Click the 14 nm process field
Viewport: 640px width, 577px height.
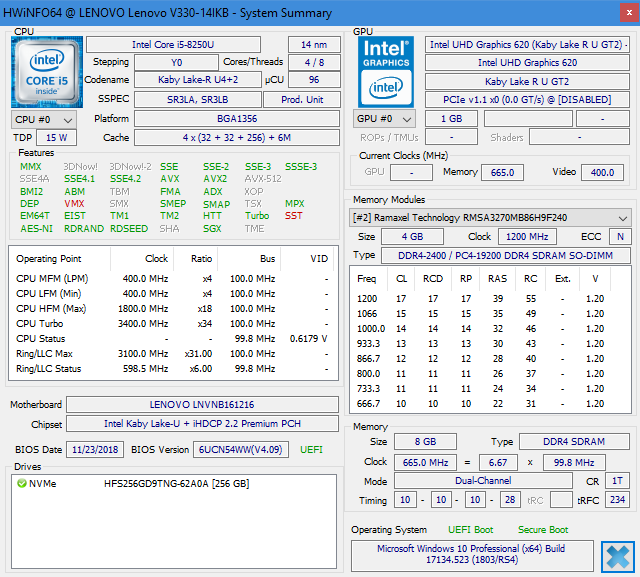click(x=314, y=44)
